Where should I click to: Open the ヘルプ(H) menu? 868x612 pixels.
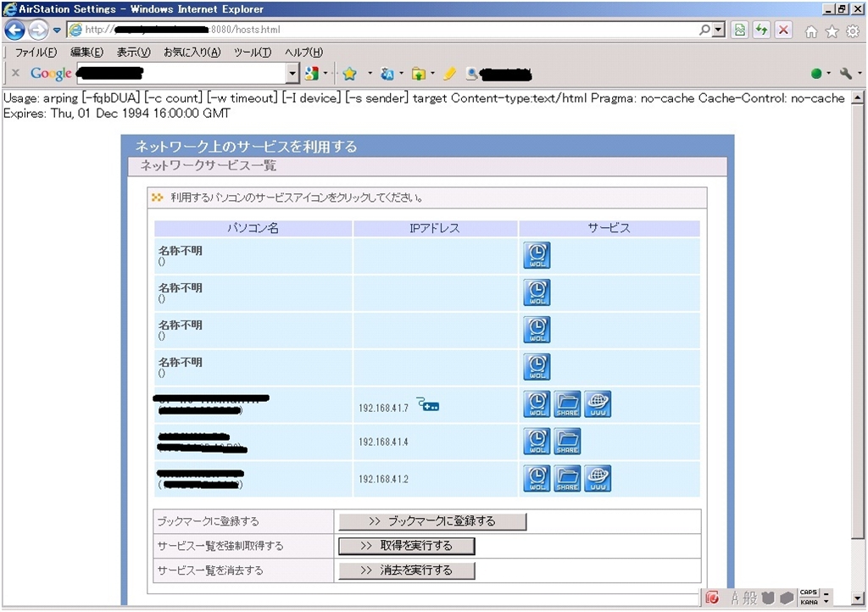coord(304,53)
